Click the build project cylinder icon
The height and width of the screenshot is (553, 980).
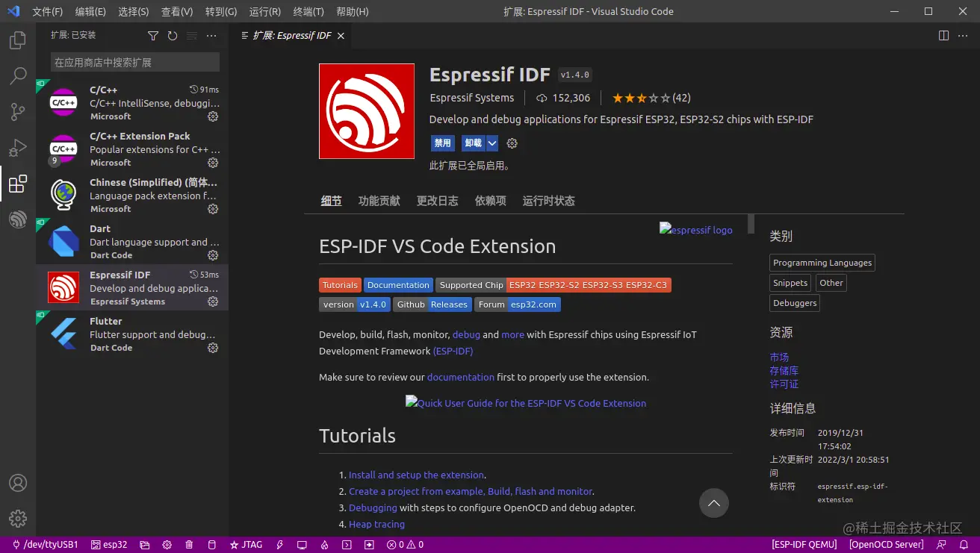coord(211,545)
